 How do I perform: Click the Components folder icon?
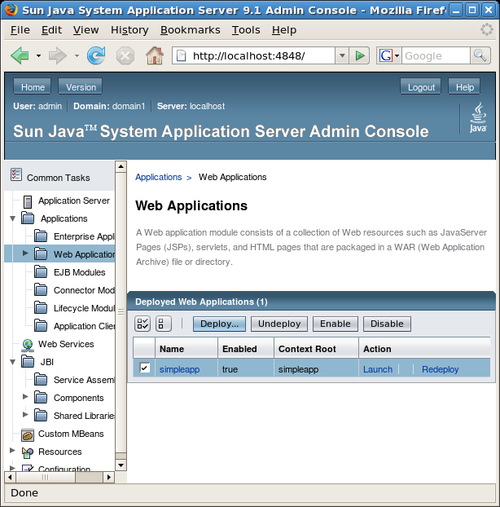pyautogui.click(x=41, y=397)
